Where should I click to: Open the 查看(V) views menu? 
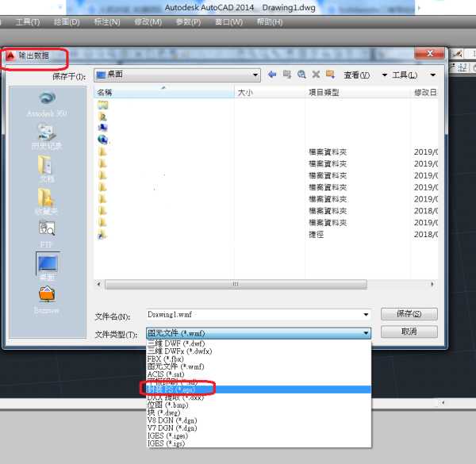coord(356,75)
